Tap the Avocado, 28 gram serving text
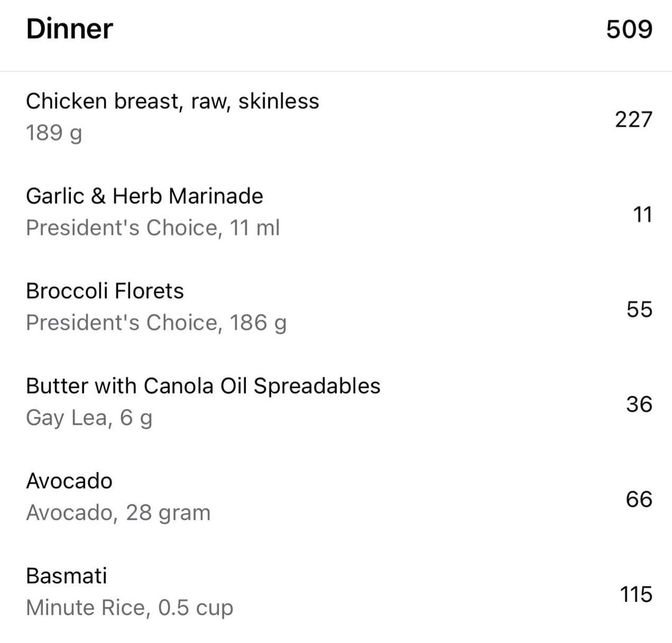Screen dimensions: 672x643 (x=118, y=513)
